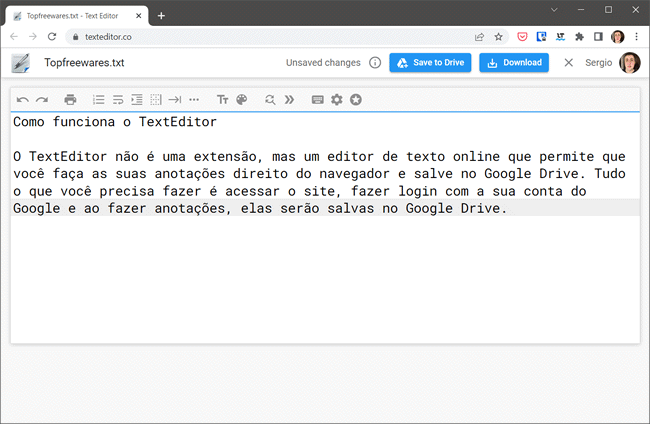Screen dimensions: 650x424
Task: Go back in browser history
Action: (14, 37)
